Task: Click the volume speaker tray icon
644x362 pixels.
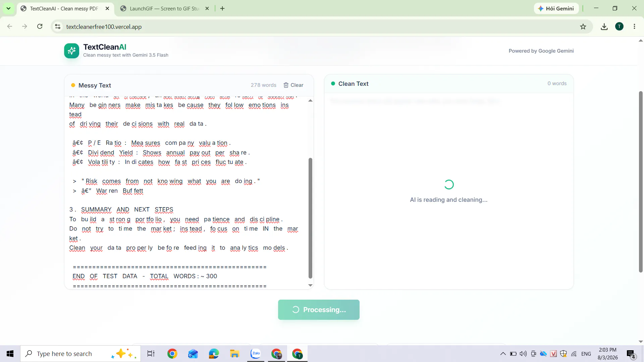Action: [x=523, y=354]
